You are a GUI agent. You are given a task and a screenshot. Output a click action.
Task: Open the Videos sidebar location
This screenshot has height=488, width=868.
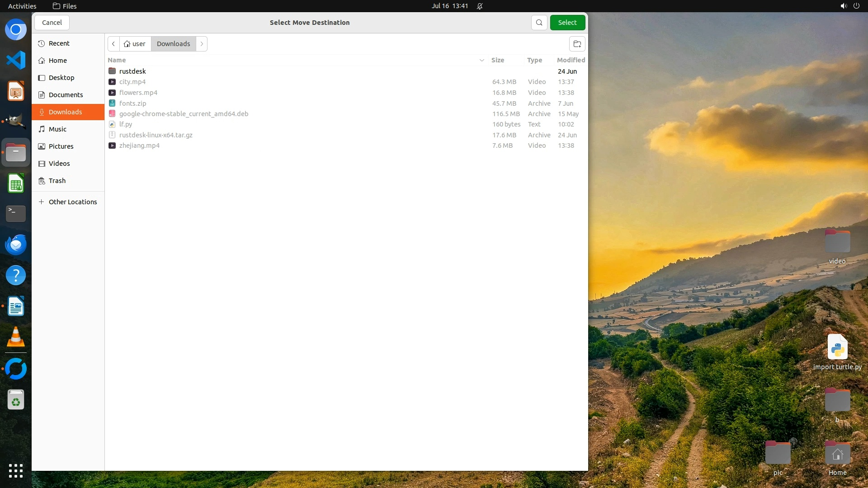[59, 164]
